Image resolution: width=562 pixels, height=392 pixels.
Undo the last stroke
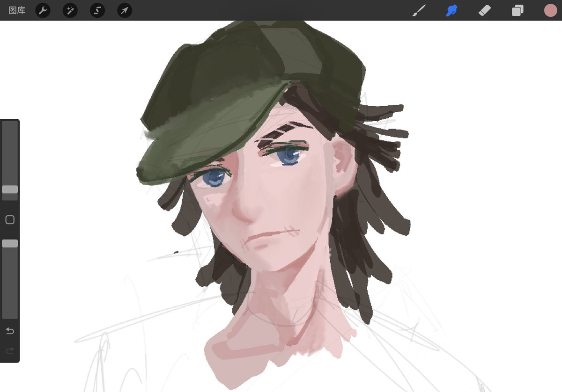[10, 331]
